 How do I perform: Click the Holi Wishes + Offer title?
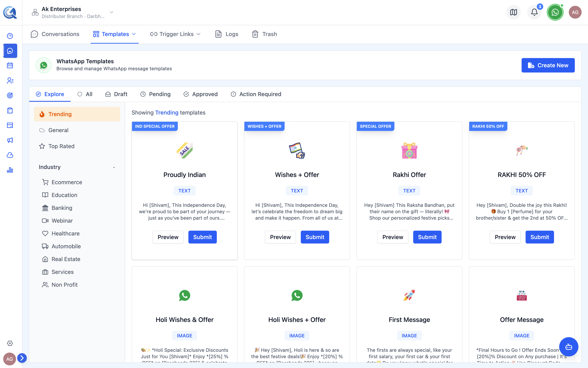[x=297, y=320]
